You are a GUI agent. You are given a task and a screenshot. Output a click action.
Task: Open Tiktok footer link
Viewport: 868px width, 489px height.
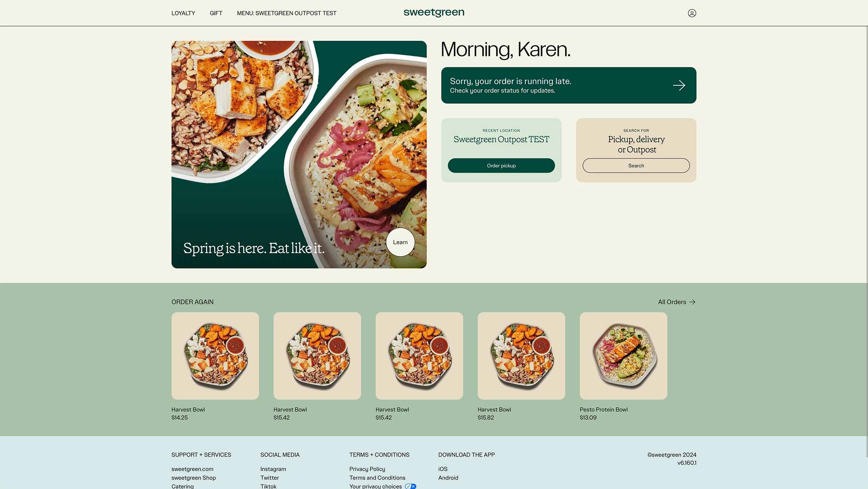(x=268, y=486)
